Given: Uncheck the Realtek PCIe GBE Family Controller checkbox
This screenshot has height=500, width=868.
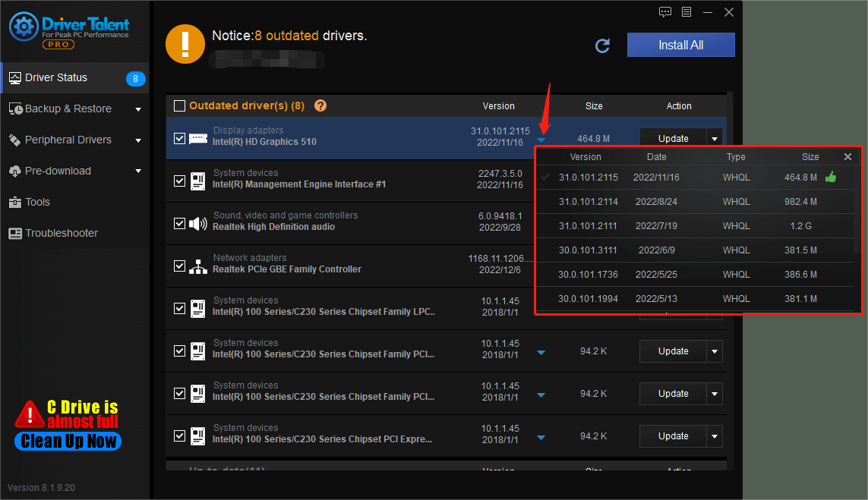Looking at the screenshot, I should [x=179, y=266].
